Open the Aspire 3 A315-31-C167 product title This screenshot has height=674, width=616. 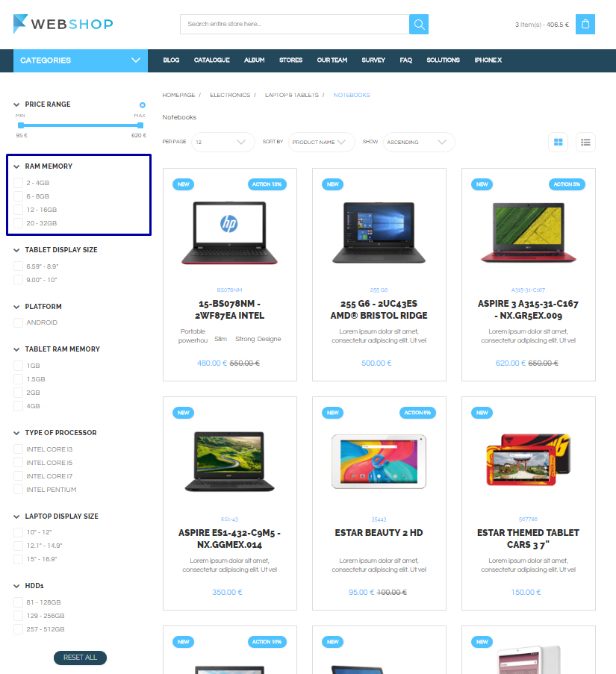click(x=529, y=310)
